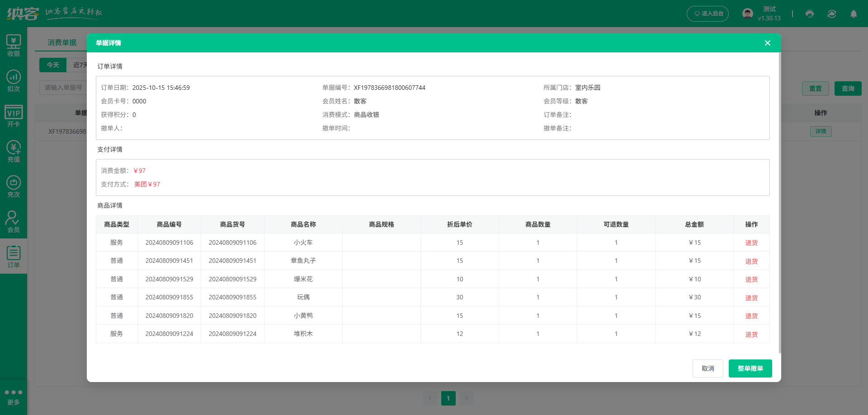
Task: Click the notification bell icon
Action: [854, 14]
